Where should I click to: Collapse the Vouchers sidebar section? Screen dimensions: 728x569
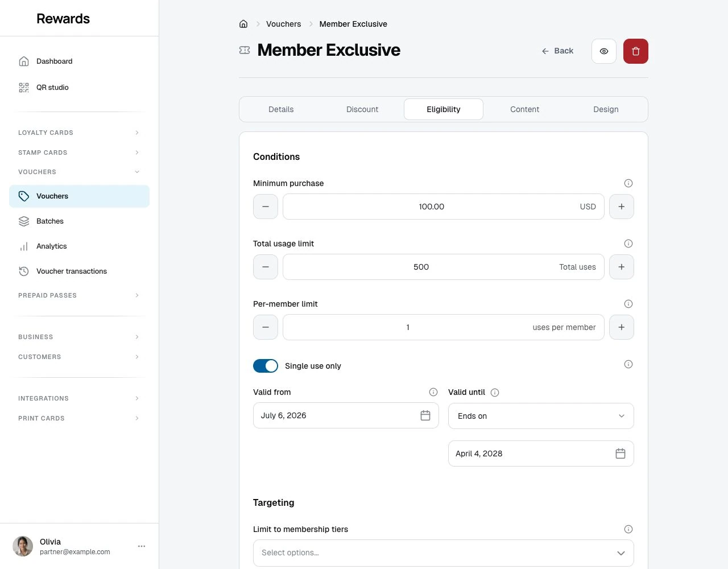pyautogui.click(x=79, y=172)
